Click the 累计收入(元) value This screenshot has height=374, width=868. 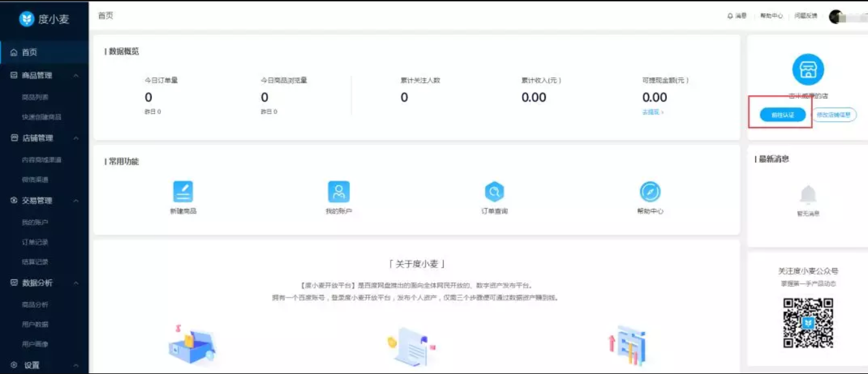(x=534, y=97)
